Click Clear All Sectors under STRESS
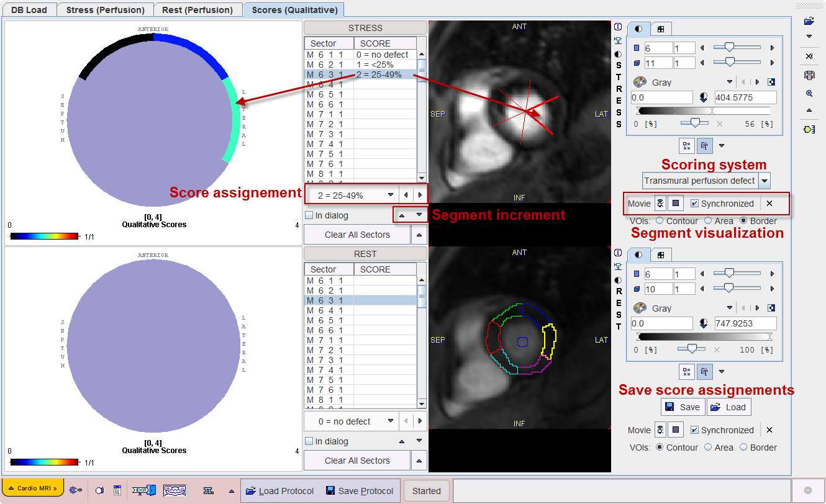This screenshot has width=826, height=504. point(357,235)
